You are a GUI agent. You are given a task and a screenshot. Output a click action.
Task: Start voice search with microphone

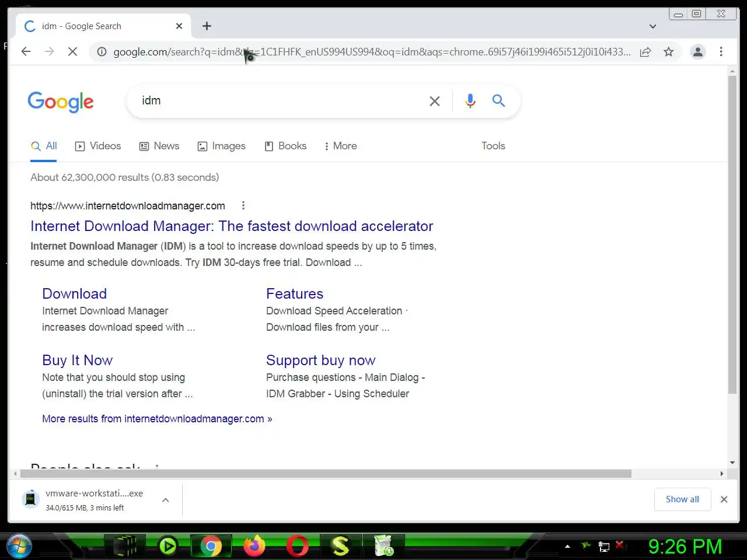click(x=470, y=101)
